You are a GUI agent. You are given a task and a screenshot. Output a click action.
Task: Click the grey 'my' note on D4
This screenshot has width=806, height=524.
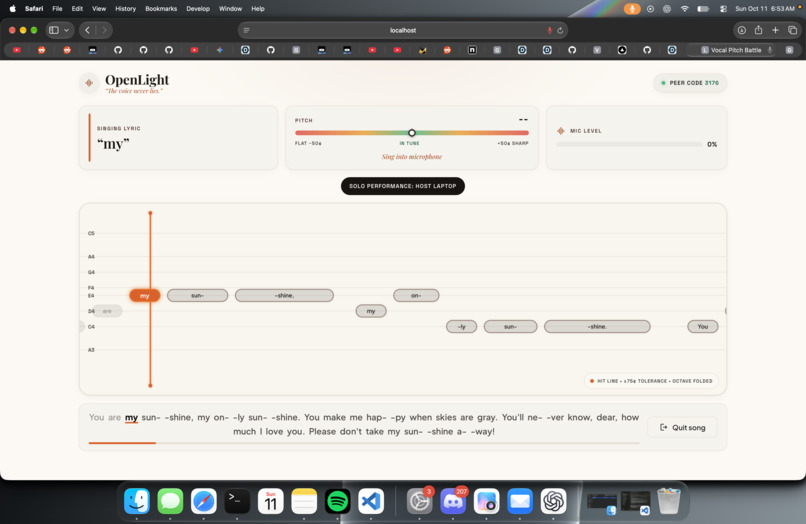(x=371, y=311)
